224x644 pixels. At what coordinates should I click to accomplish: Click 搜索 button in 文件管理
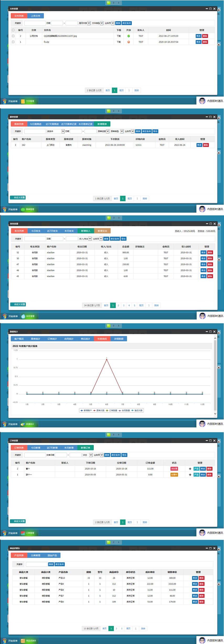pyautogui.click(x=118, y=23)
